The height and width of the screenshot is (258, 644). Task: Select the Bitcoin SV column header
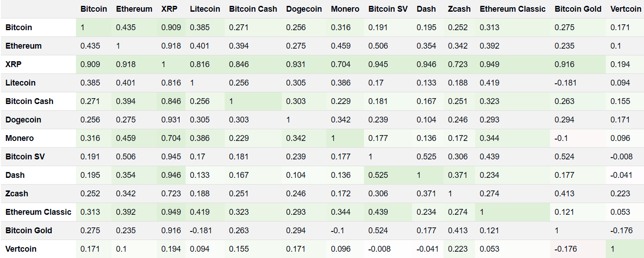[388, 9]
